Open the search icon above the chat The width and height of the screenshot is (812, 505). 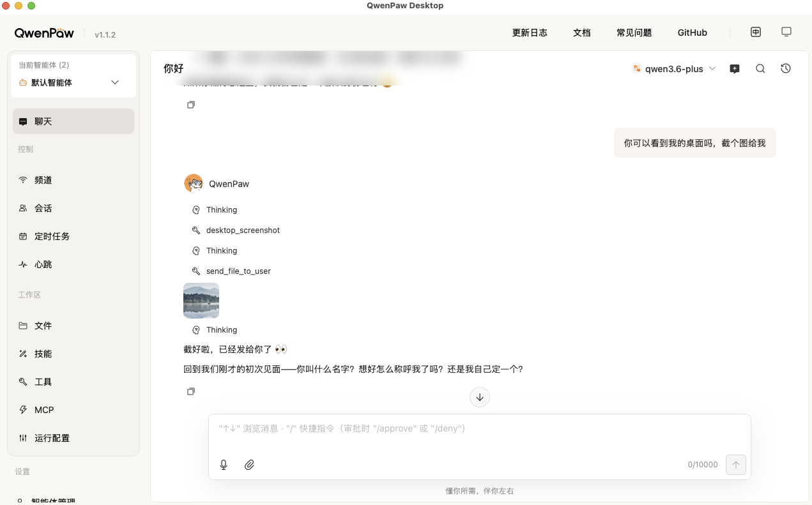pyautogui.click(x=760, y=68)
